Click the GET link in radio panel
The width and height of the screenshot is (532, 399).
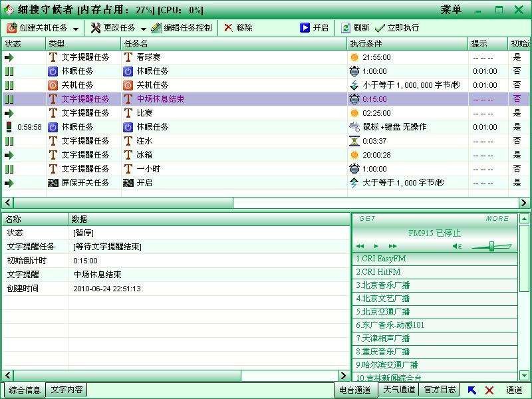pyautogui.click(x=367, y=218)
